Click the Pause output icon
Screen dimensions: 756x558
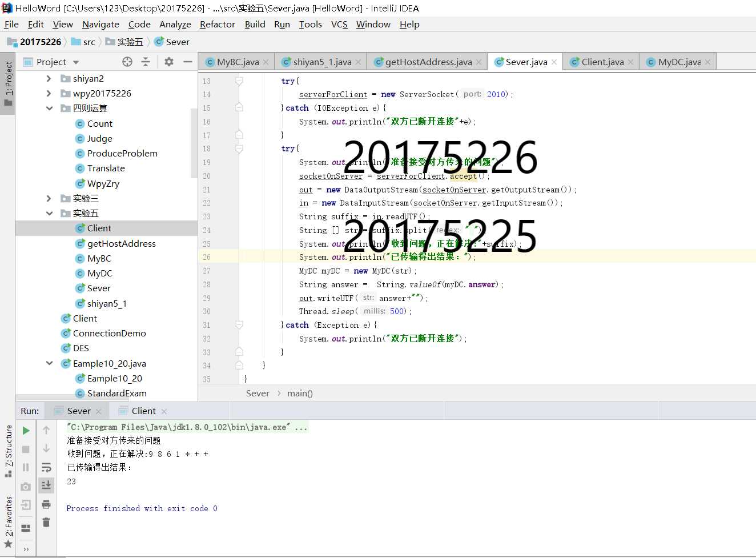[x=26, y=467]
